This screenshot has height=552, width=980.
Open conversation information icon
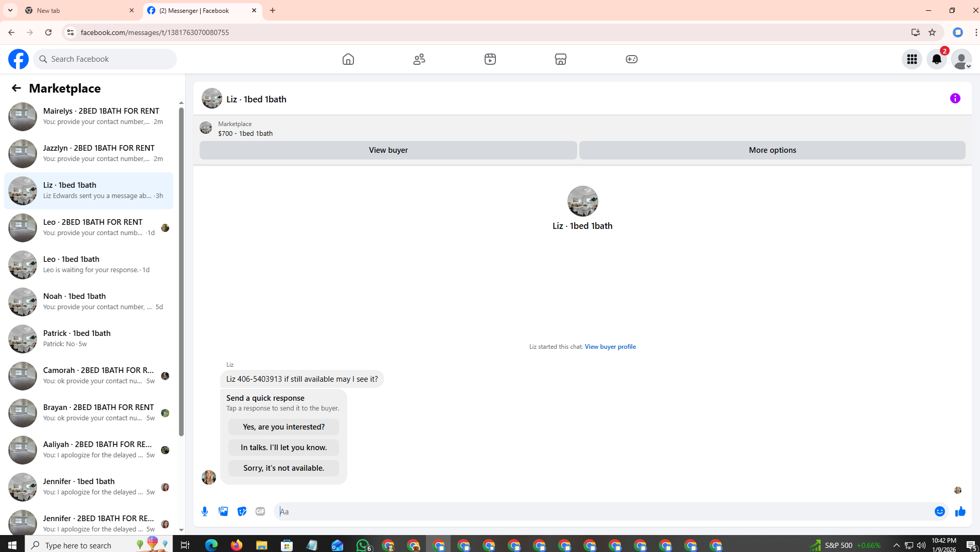[x=955, y=98]
